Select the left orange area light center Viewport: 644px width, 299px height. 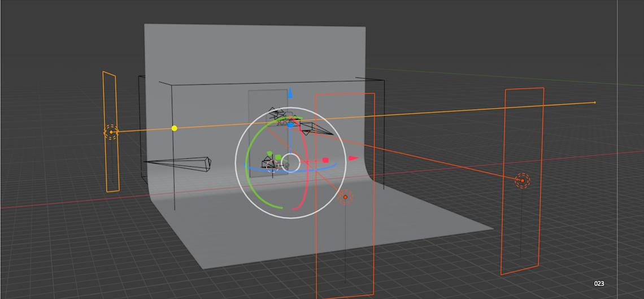coord(111,132)
